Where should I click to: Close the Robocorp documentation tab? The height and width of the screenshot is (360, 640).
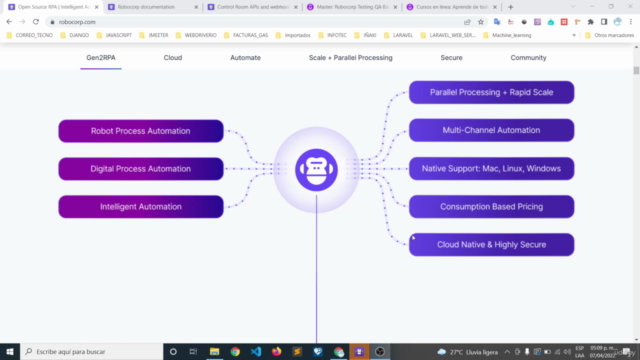196,7
